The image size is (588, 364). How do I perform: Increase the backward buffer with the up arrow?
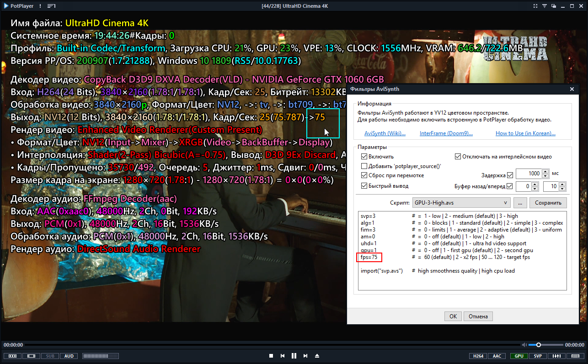pyautogui.click(x=535, y=184)
